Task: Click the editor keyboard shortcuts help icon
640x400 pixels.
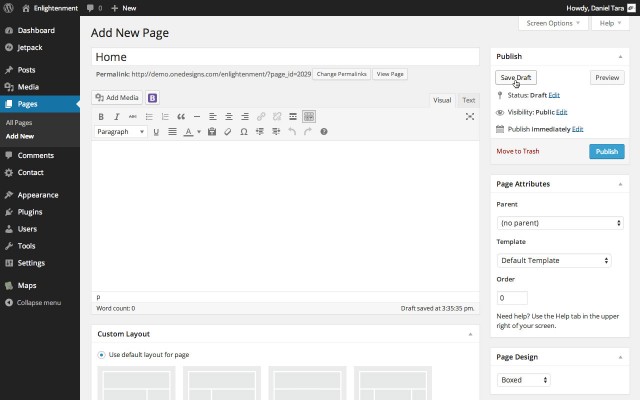Action: click(x=324, y=132)
